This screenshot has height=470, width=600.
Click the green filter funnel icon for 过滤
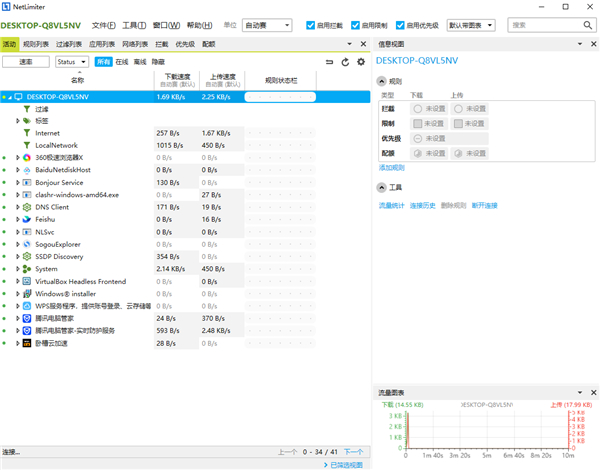pos(27,109)
